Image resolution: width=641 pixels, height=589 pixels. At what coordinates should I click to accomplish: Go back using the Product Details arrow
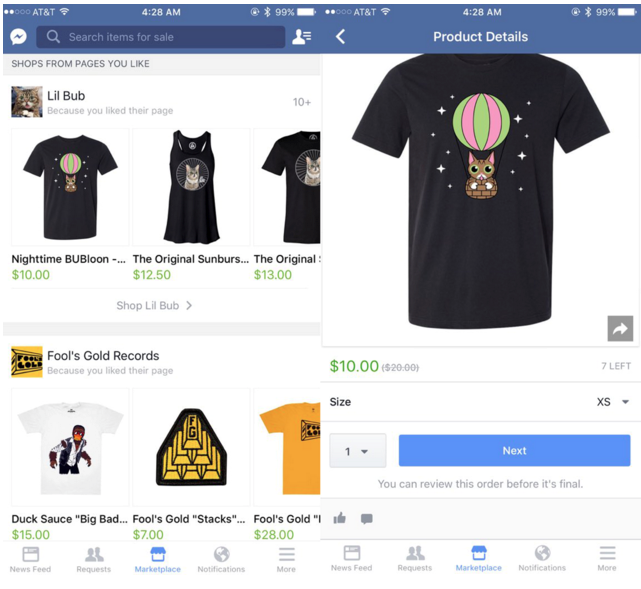click(341, 37)
